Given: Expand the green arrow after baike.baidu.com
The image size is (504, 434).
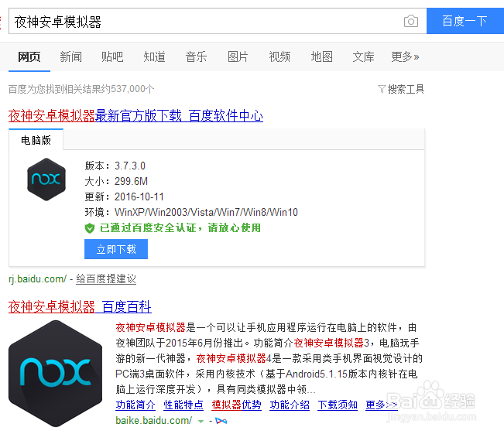Looking at the screenshot, I should pos(201,421).
